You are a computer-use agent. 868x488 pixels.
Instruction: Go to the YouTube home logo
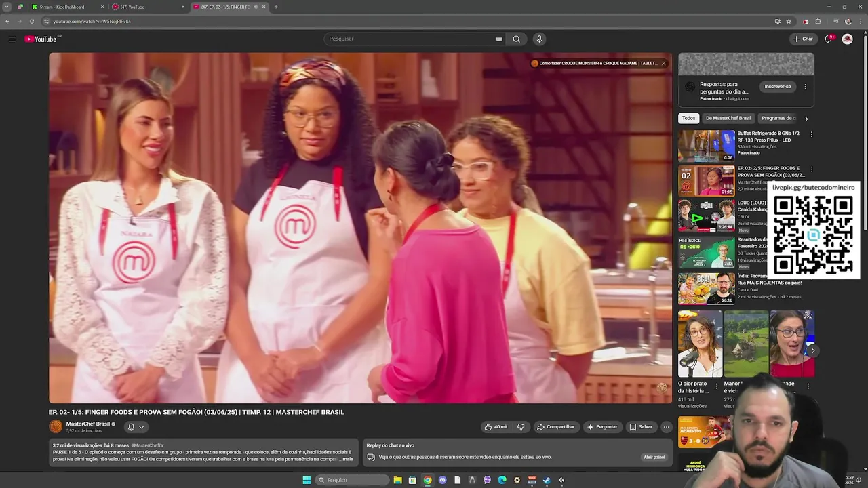coord(42,39)
